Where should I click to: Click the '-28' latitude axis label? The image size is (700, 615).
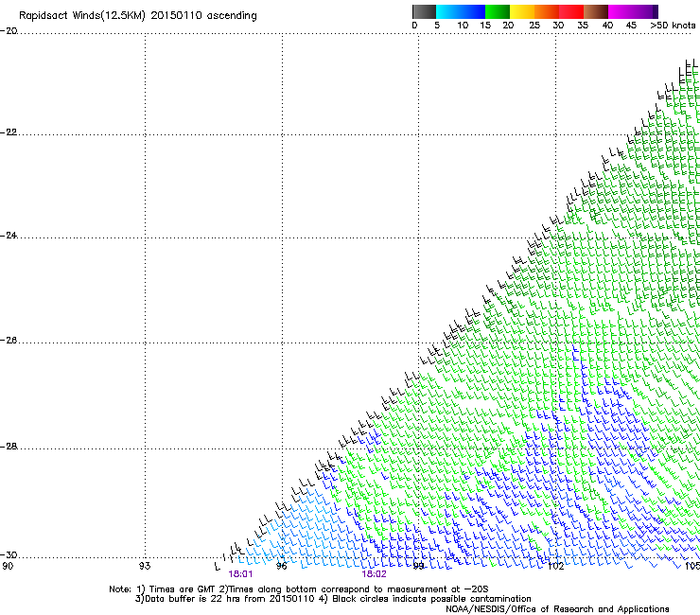(x=9, y=447)
